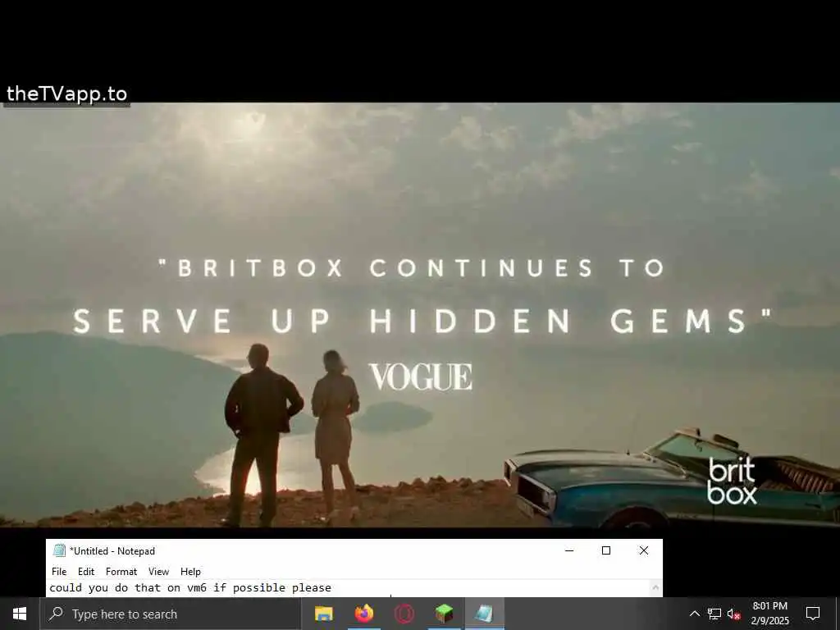Screen dimensions: 840x630
Task: Open File Explorer from the taskbar
Action: click(323, 614)
